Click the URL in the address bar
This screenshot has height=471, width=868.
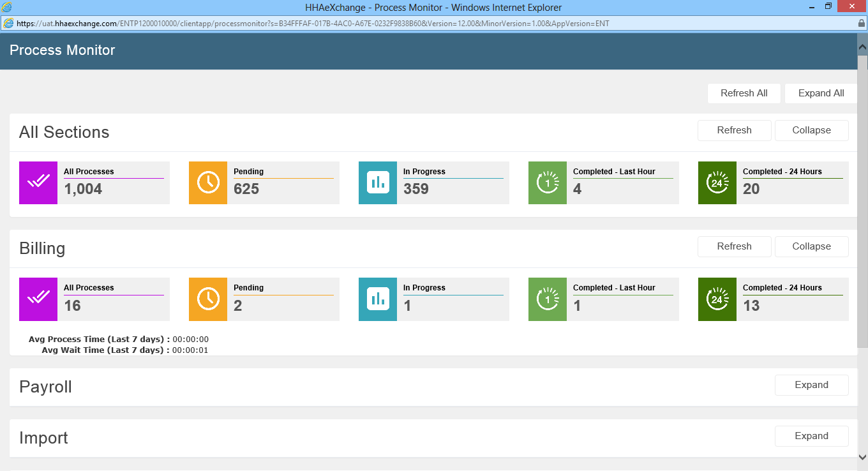[313, 24]
